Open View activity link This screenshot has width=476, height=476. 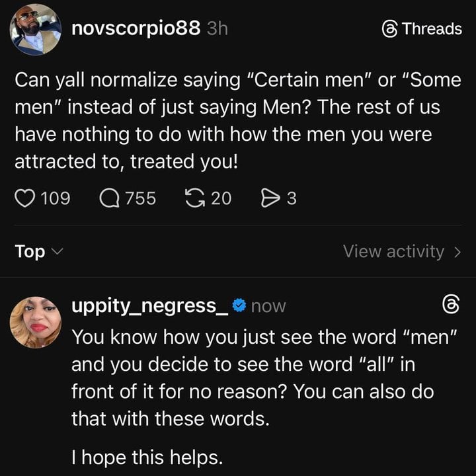pyautogui.click(x=394, y=251)
